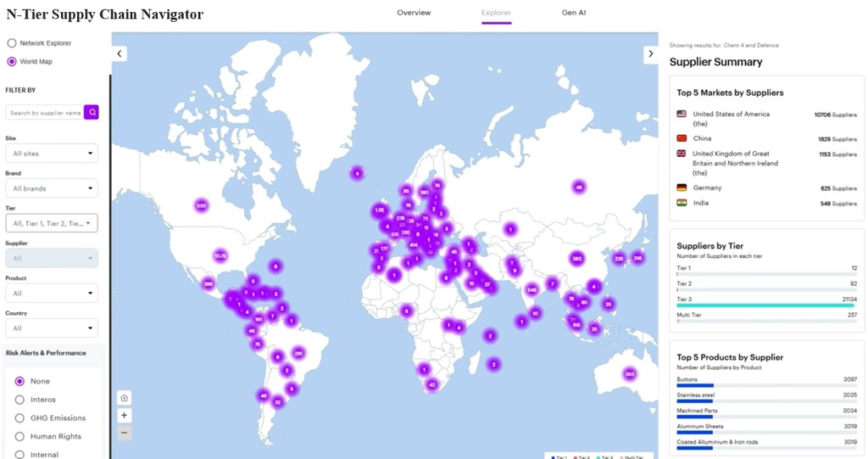Click the purple search magnifier button

point(92,113)
